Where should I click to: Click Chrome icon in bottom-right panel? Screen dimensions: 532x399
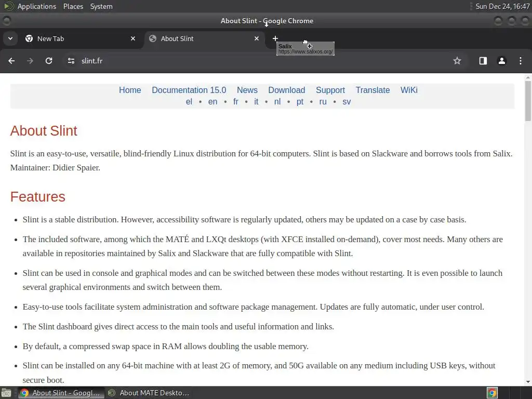tap(492, 393)
